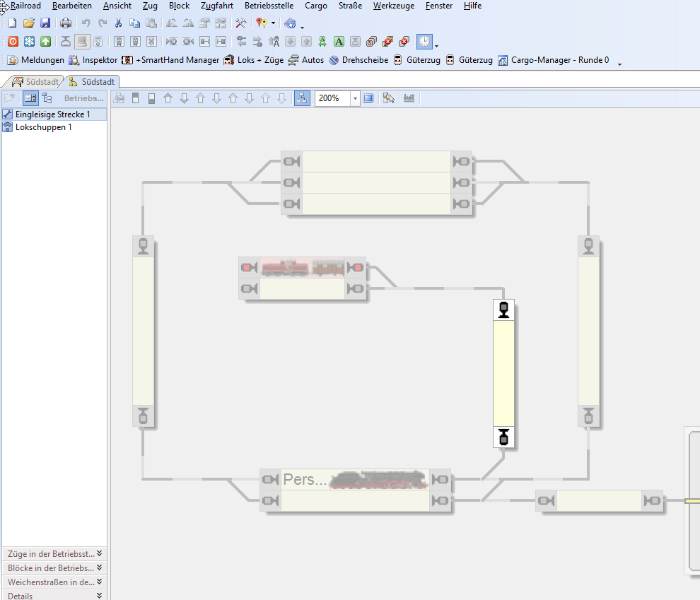Open the Loks + Züge window
Image resolution: width=700 pixels, height=600 pixels.
point(254,60)
